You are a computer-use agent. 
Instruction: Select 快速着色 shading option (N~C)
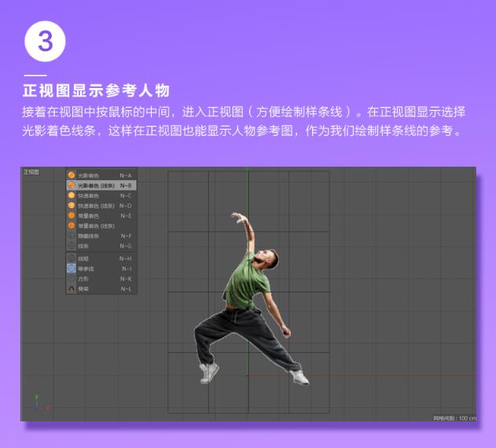coord(101,196)
